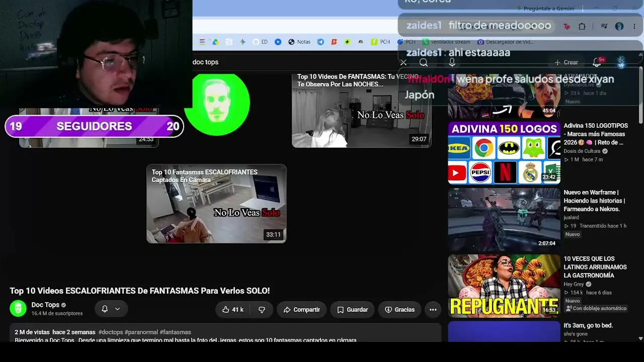Click the 16.4 M de suscriptores text
This screenshot has width=644, height=362.
pyautogui.click(x=57, y=313)
